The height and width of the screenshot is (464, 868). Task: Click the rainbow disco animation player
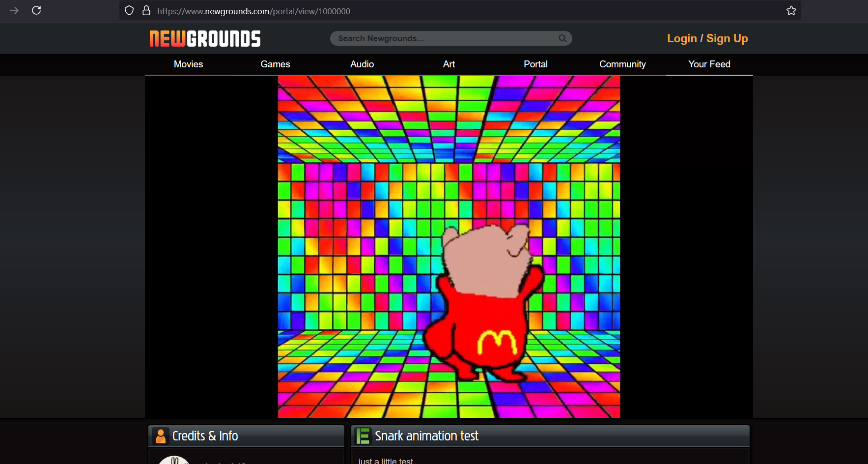pos(448,246)
